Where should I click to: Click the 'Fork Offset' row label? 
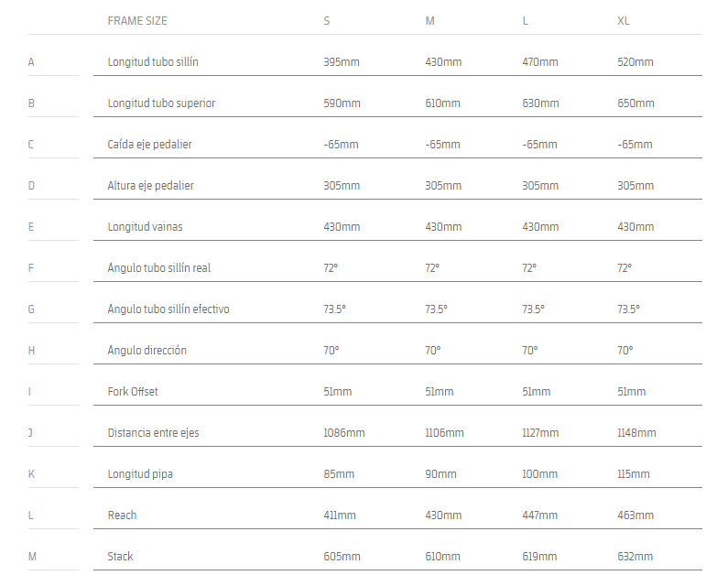pyautogui.click(x=133, y=392)
